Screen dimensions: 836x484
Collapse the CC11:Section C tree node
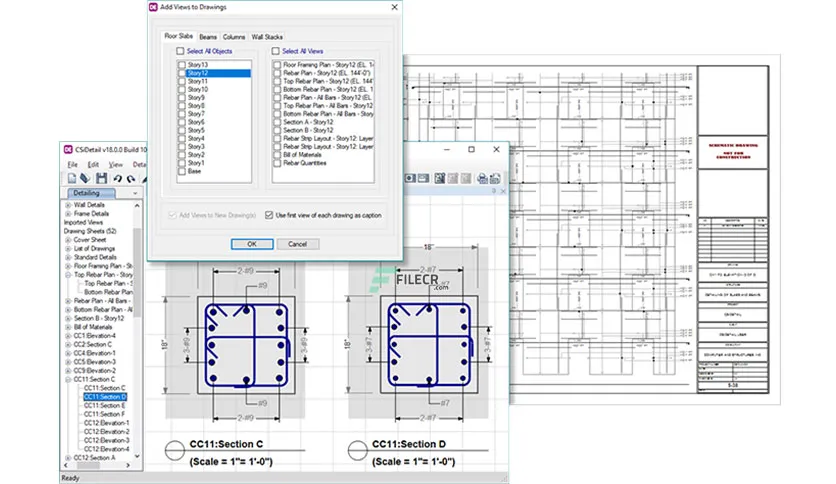68,380
